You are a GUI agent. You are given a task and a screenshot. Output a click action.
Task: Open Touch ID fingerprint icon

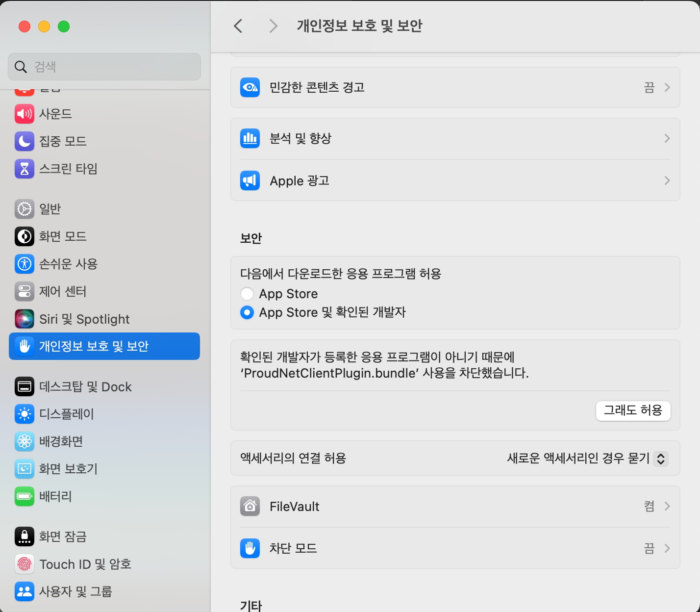pyautogui.click(x=24, y=564)
